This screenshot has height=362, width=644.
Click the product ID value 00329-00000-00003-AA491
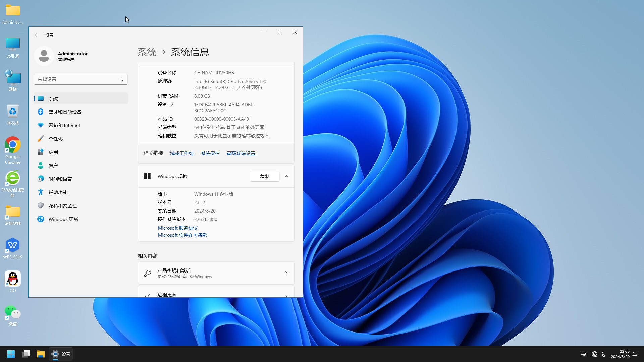click(x=222, y=119)
